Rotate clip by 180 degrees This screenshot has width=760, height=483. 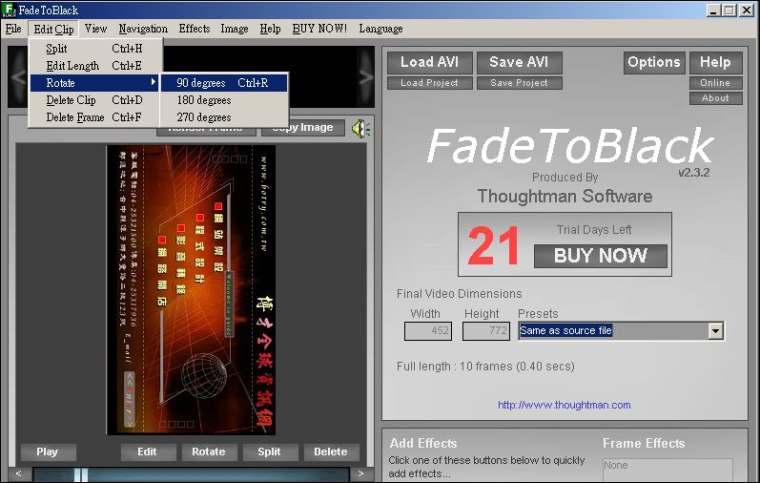224,100
